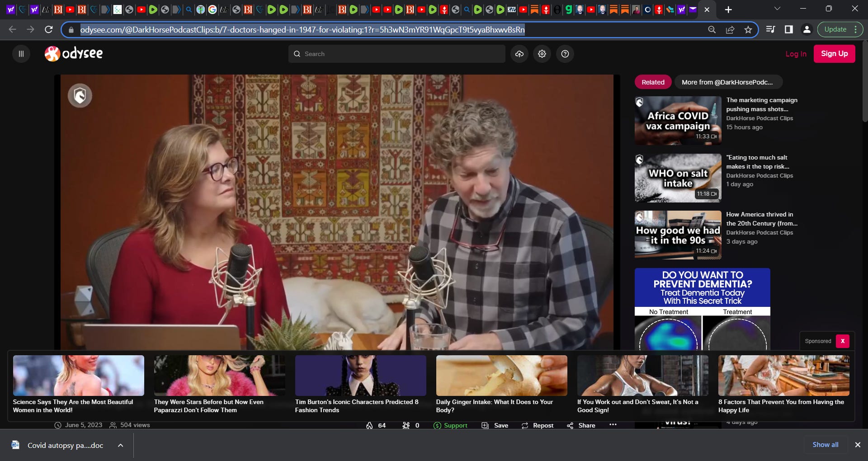Open zoom magnifier icon in address bar
The image size is (868, 461).
712,30
